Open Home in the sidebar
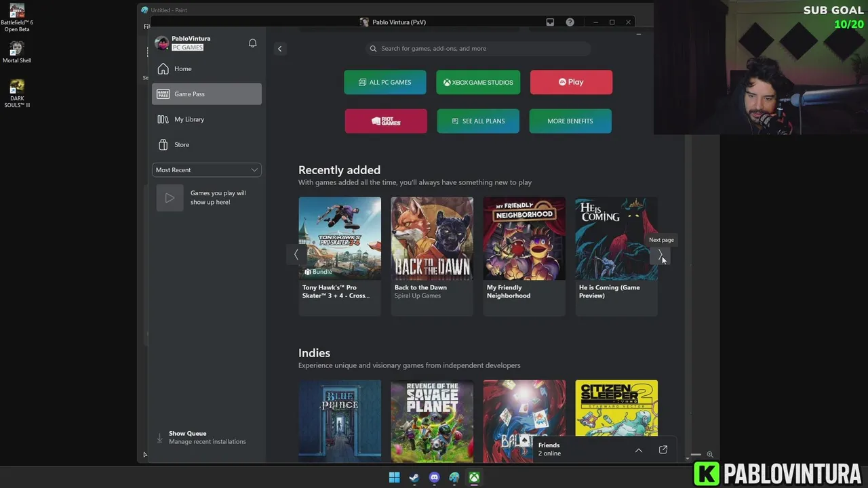 [x=207, y=68]
